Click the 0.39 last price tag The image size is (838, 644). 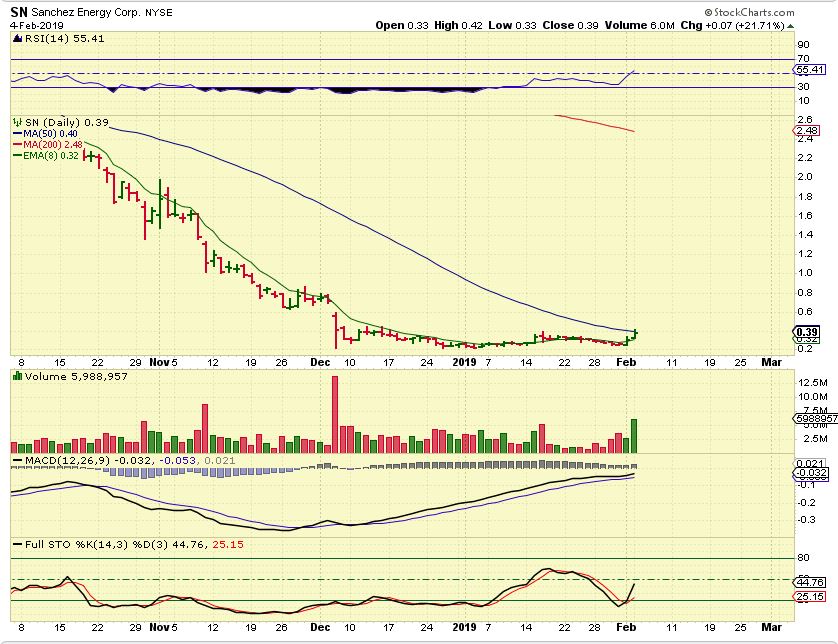coord(807,332)
